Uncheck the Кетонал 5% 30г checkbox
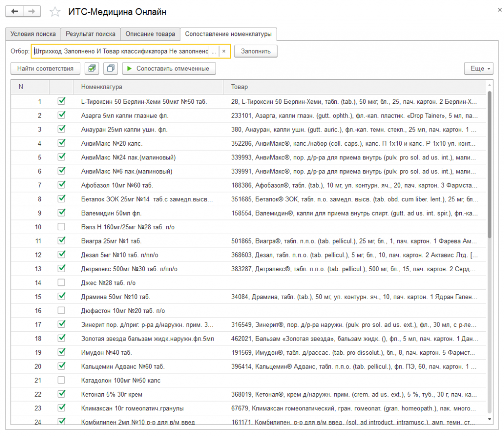The height and width of the screenshot is (436, 504). [62, 394]
